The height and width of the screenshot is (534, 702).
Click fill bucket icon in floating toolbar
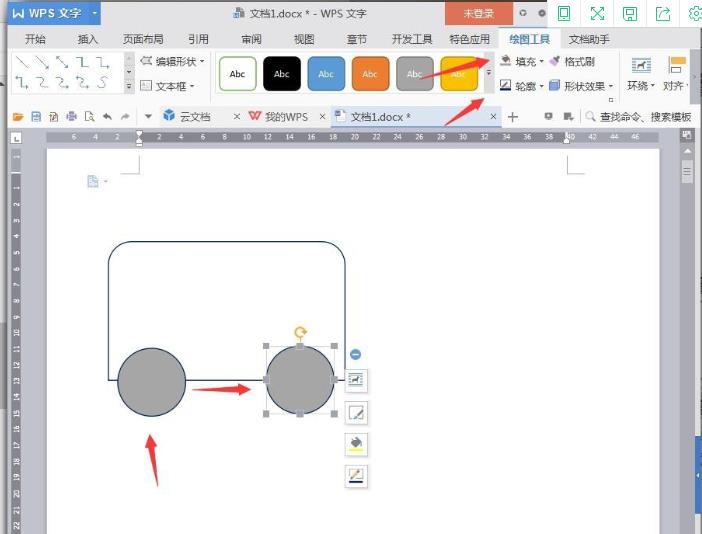(x=356, y=444)
